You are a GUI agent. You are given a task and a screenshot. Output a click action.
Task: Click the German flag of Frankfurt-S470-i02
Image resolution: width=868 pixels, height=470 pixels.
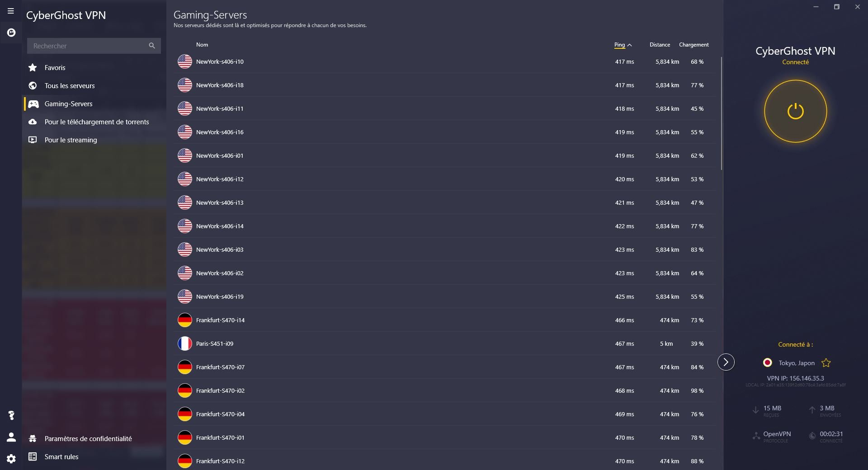184,390
